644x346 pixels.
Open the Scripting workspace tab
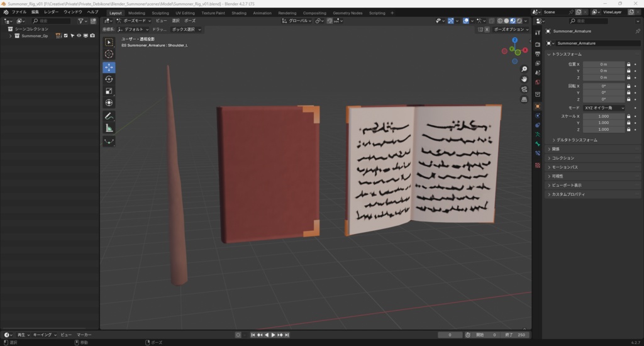coord(377,13)
